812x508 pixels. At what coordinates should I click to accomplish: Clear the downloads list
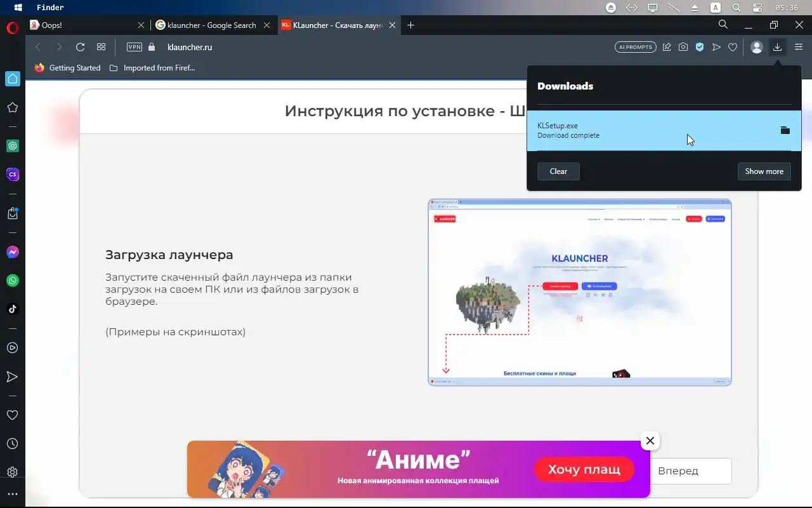click(x=558, y=171)
